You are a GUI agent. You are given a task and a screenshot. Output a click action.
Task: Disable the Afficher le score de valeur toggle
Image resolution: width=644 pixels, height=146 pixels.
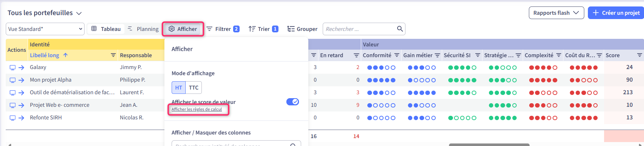click(x=292, y=102)
